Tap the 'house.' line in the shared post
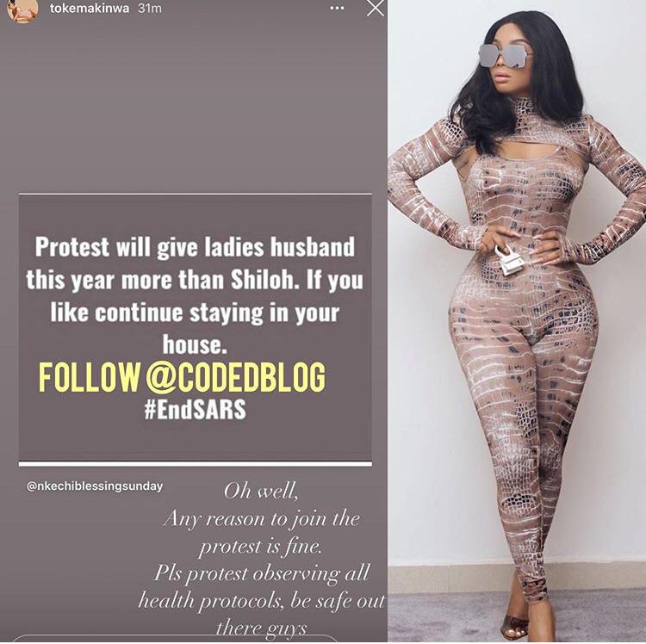This screenshot has height=644, width=646. coord(195,344)
